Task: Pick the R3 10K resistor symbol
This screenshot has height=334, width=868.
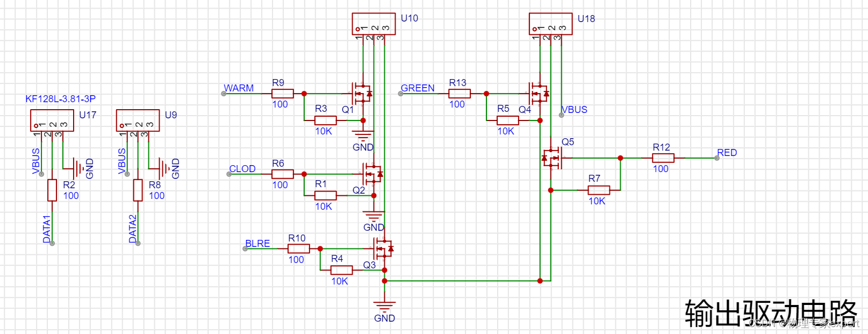Action: point(325,120)
